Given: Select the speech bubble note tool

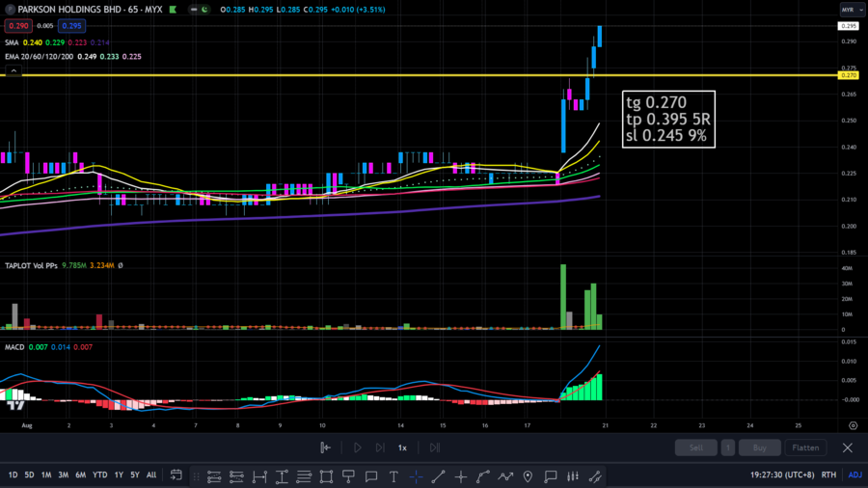Looking at the screenshot, I should [551, 476].
